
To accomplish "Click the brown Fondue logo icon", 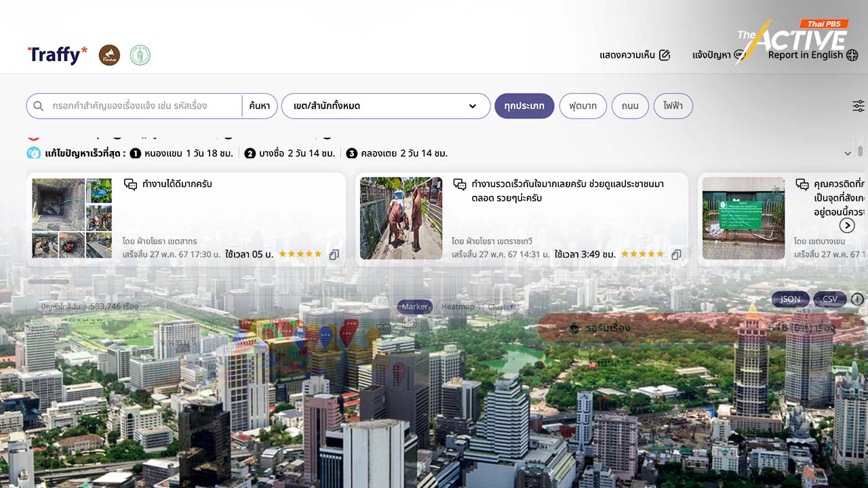I will tap(109, 55).
